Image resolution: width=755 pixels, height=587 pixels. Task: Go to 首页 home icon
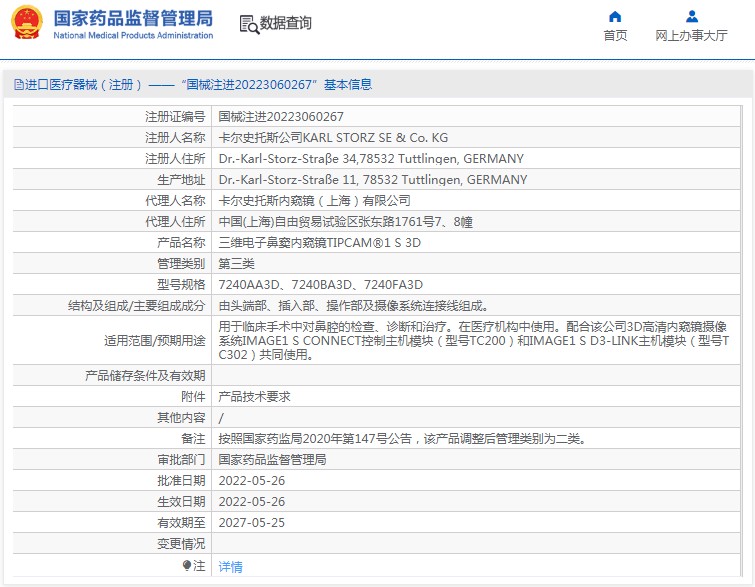coord(615,17)
